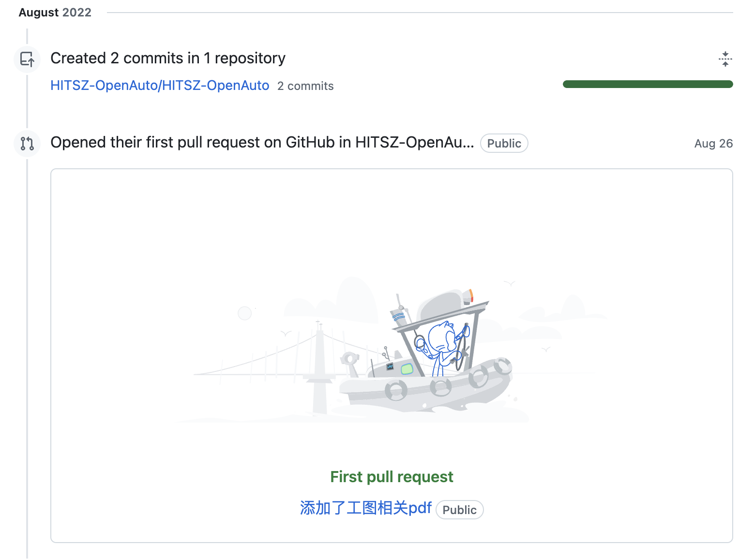Viewport: 754px width, 560px height.
Task: Click the "August 2022" month heading
Action: (55, 13)
